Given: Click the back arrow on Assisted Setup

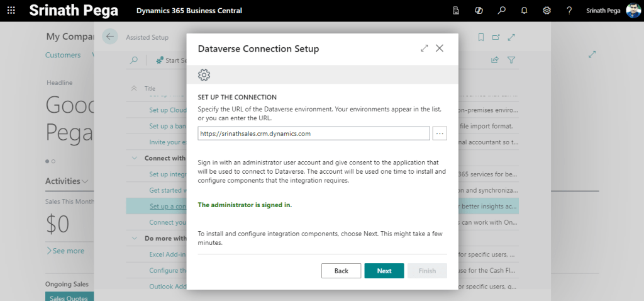Looking at the screenshot, I should pyautogui.click(x=110, y=37).
